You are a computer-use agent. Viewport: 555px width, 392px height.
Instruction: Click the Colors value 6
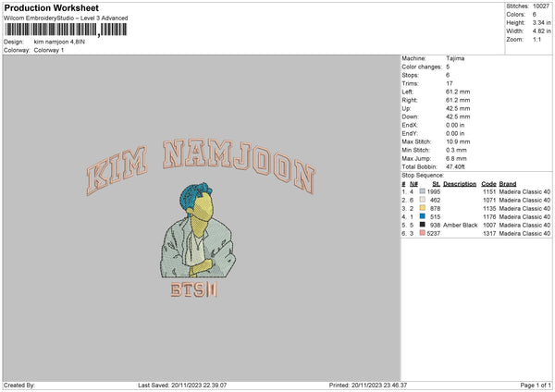(x=535, y=15)
